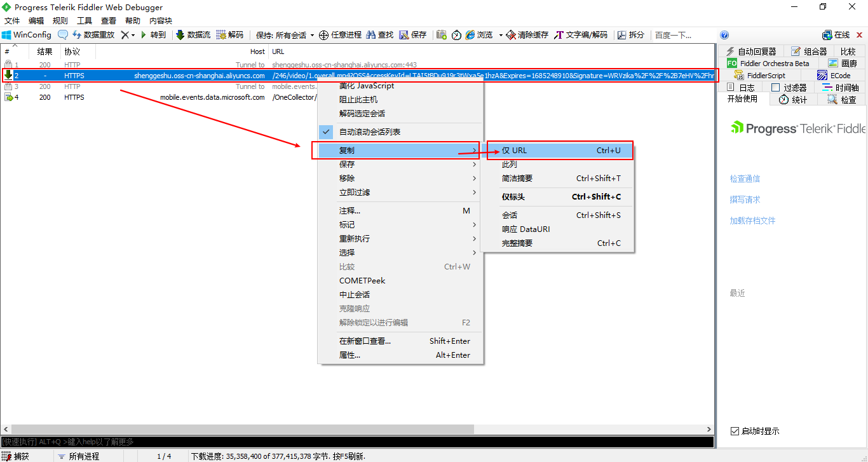This screenshot has height=462, width=868.
Task: Click the 保存 save toolbar button
Action: [x=413, y=35]
